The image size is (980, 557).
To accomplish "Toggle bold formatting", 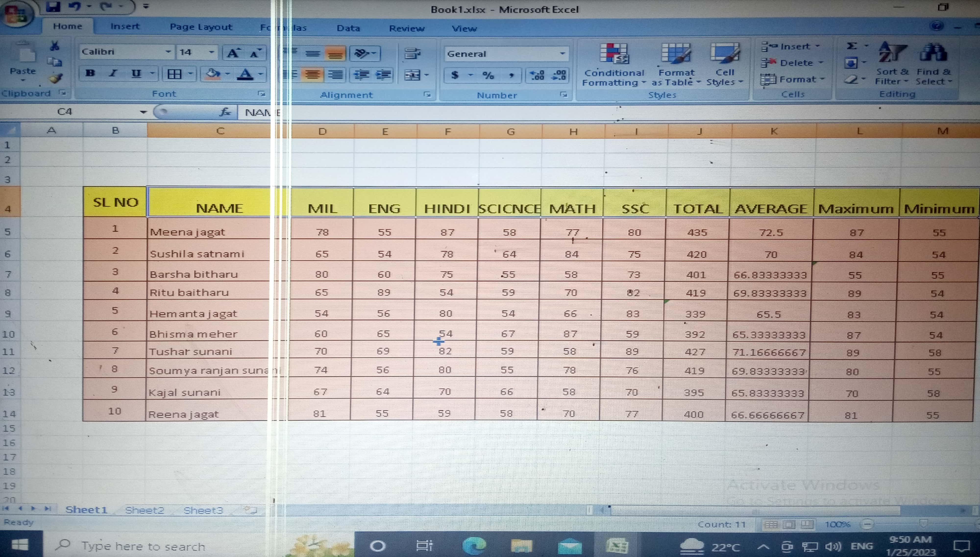I will pyautogui.click(x=90, y=73).
